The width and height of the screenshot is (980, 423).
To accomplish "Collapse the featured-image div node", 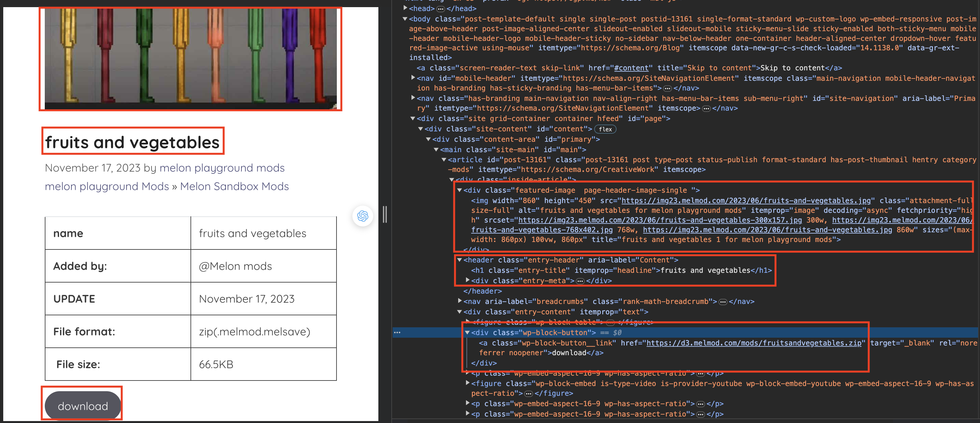I will (459, 190).
